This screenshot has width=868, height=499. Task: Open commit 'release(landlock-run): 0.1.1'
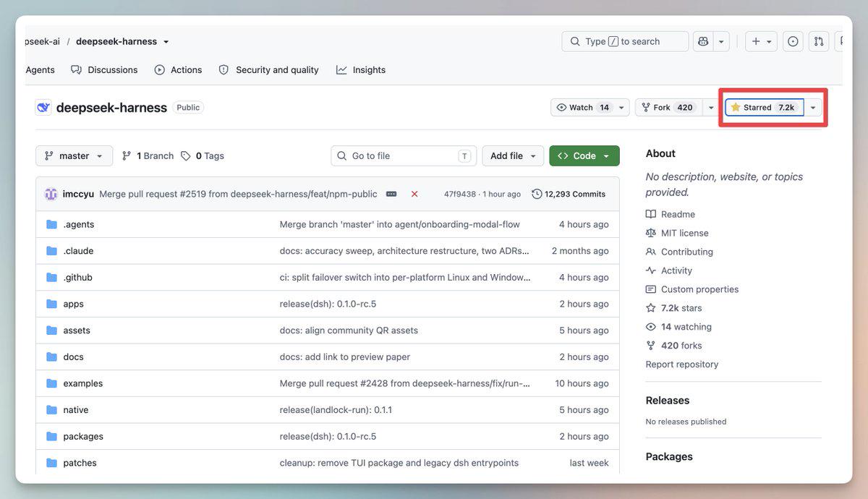pos(336,410)
